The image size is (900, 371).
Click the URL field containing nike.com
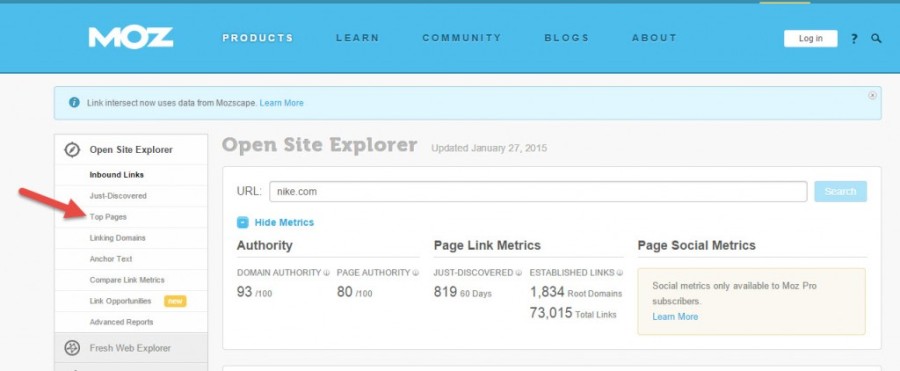pos(538,192)
